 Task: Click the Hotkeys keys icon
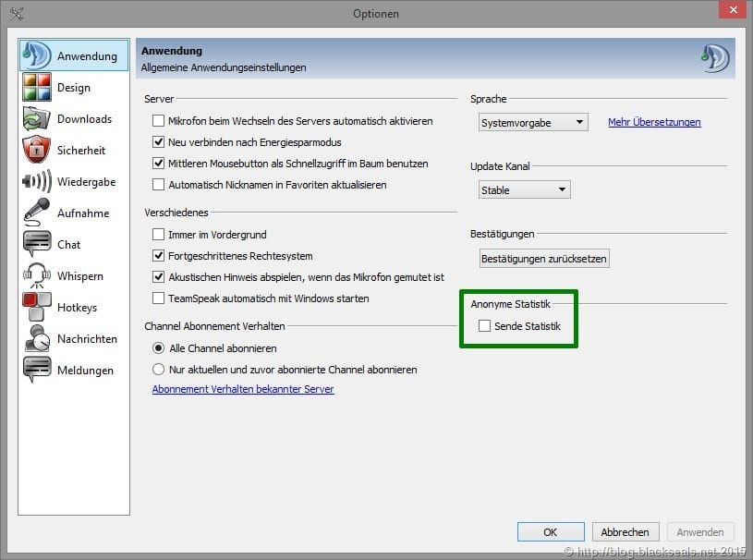click(37, 307)
